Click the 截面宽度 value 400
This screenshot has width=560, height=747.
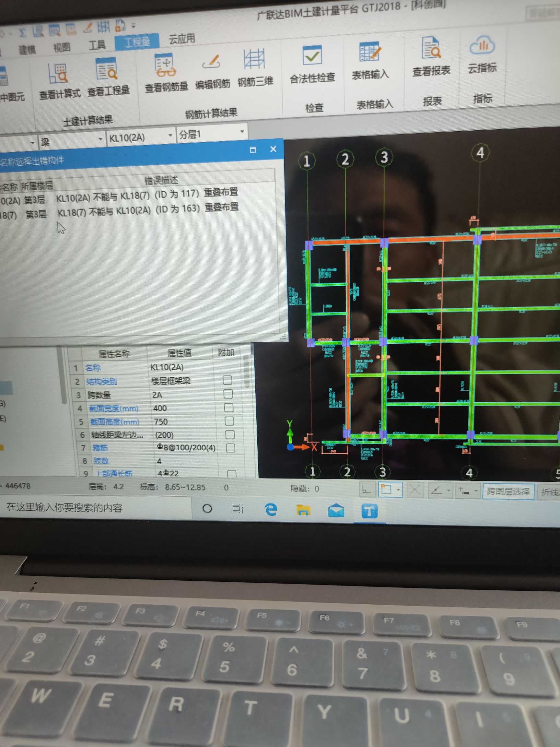coord(160,408)
